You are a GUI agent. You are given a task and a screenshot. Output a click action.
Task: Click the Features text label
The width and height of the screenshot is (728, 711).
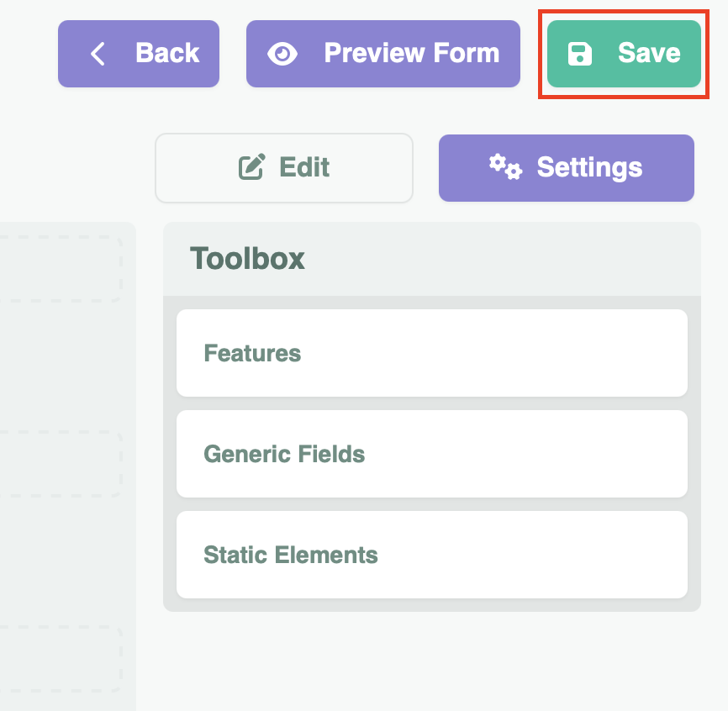[x=252, y=353]
